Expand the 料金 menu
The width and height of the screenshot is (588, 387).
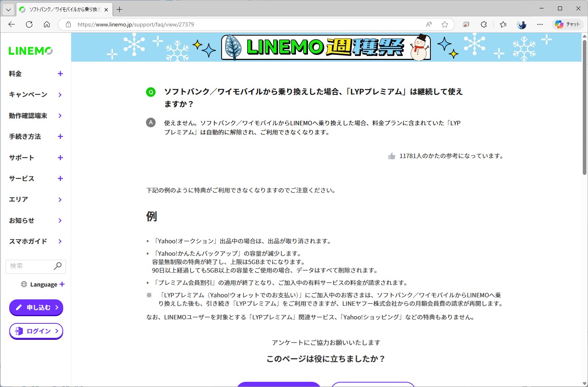[x=36, y=74]
